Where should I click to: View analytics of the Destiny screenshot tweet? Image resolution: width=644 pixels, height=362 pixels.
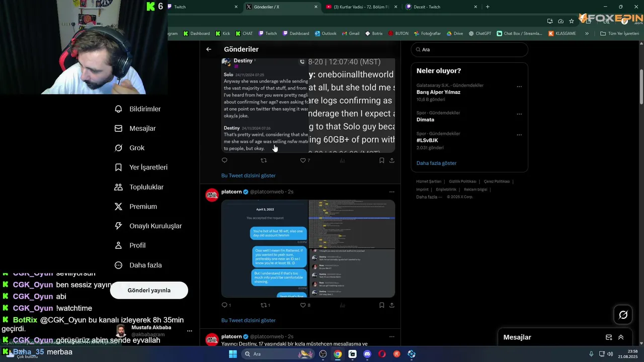[x=342, y=160]
